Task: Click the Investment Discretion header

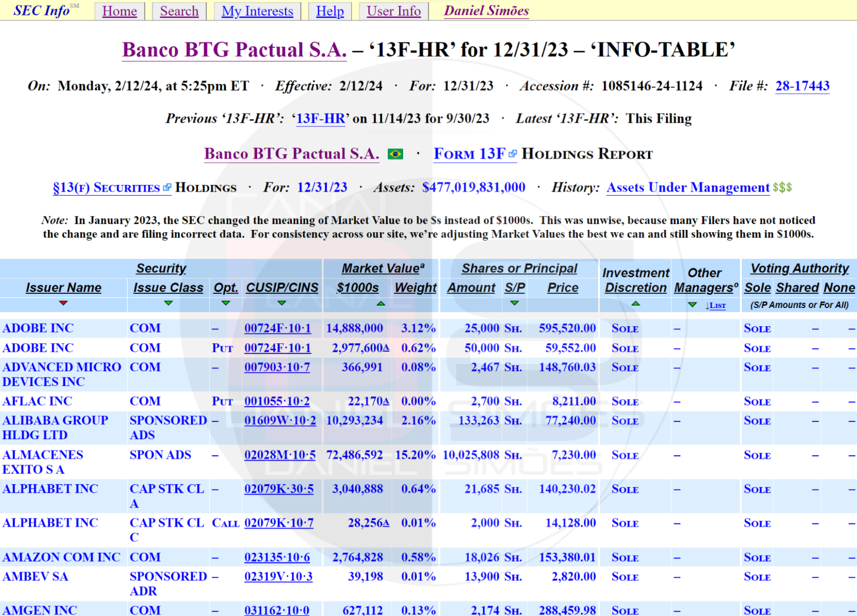Action: pyautogui.click(x=636, y=281)
